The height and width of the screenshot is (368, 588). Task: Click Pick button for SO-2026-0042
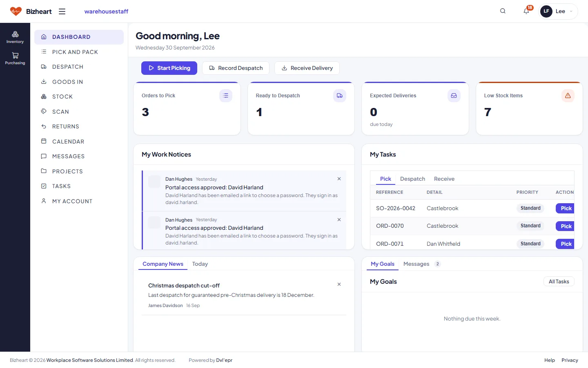point(565,208)
